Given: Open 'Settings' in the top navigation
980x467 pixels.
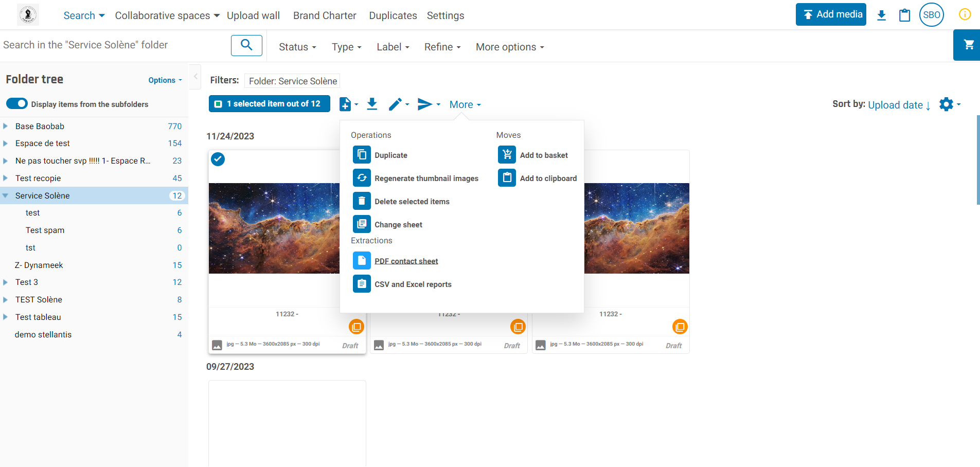Looking at the screenshot, I should (446, 15).
